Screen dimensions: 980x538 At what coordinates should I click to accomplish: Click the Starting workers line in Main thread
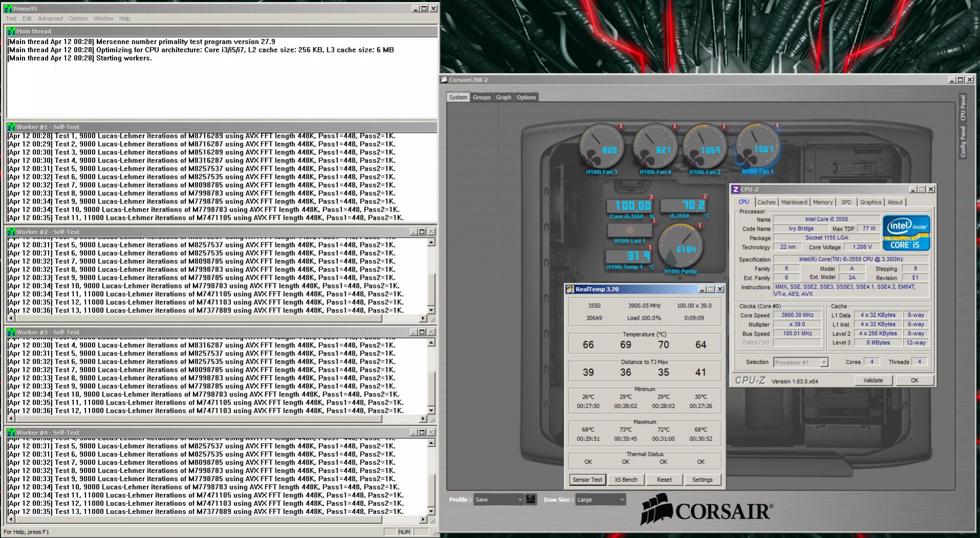[x=80, y=58]
